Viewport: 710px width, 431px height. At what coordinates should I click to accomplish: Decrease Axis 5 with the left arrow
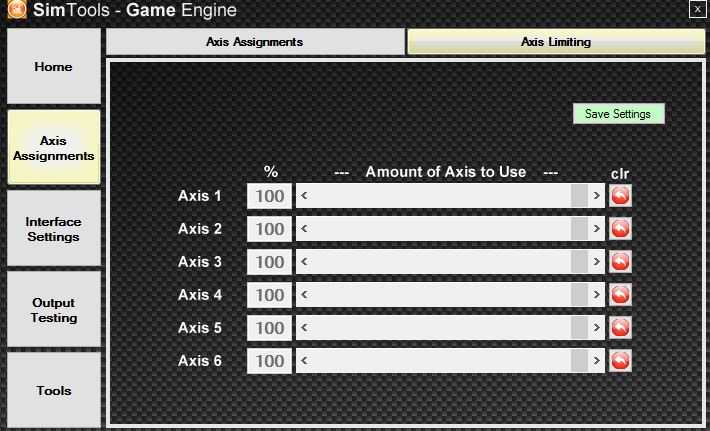click(304, 328)
